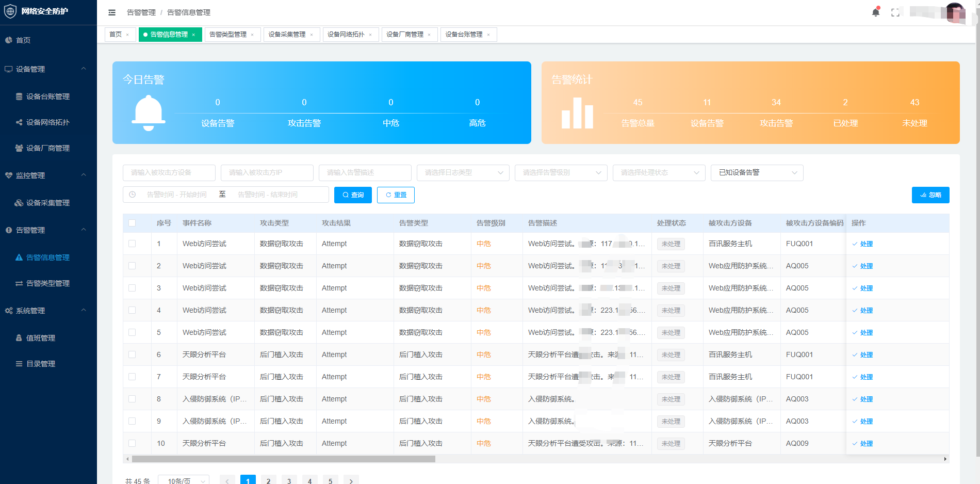This screenshot has width=980, height=484.
Task: Click 处理 for row 10
Action: (x=862, y=444)
